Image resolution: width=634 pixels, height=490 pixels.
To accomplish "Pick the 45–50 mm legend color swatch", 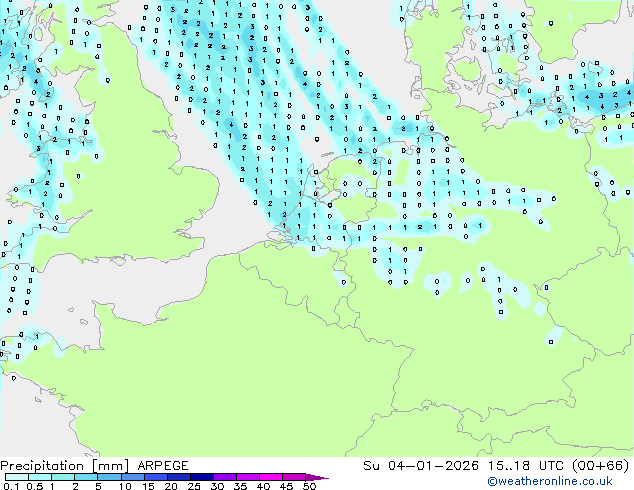I will click(x=294, y=477).
